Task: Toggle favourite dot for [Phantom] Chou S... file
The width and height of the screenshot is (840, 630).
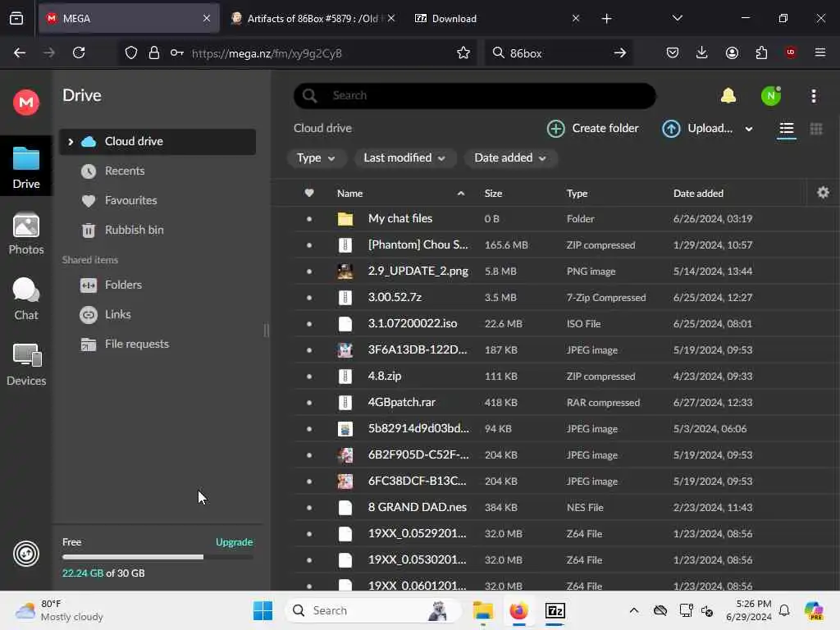Action: click(x=309, y=244)
